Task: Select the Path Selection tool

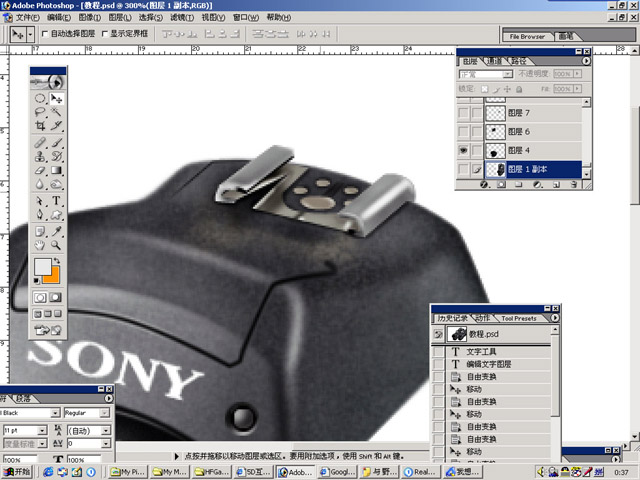Action: click(x=40, y=201)
